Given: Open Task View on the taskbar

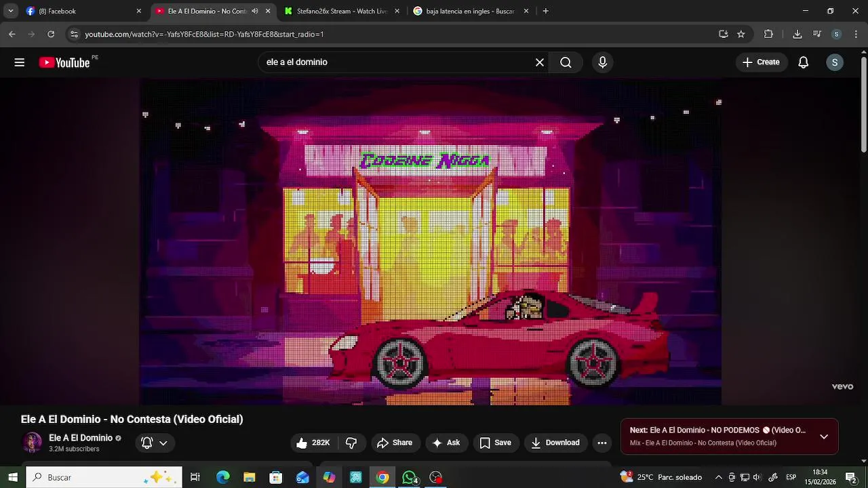Looking at the screenshot, I should point(195,477).
